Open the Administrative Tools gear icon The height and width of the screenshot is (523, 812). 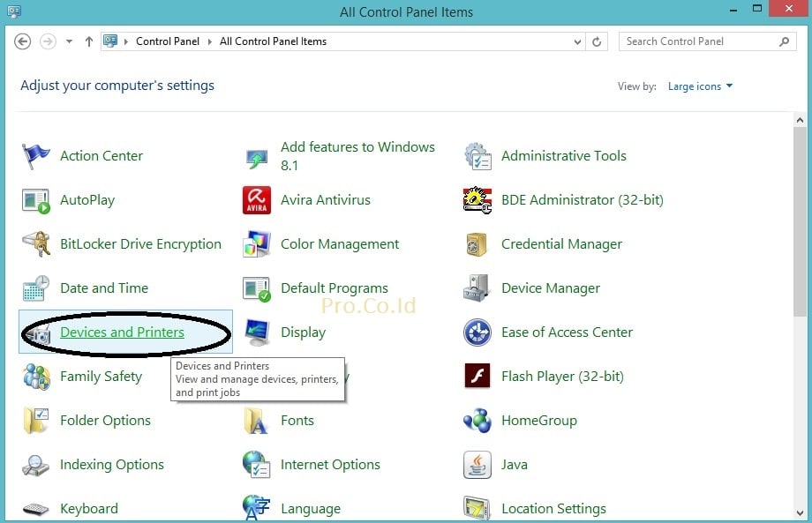477,156
